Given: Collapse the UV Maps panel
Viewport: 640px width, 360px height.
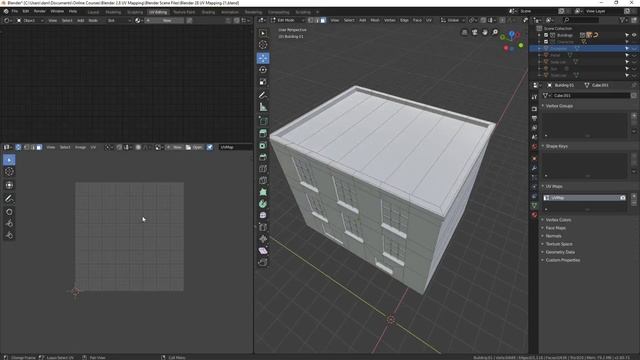Looking at the screenshot, I should 554,186.
